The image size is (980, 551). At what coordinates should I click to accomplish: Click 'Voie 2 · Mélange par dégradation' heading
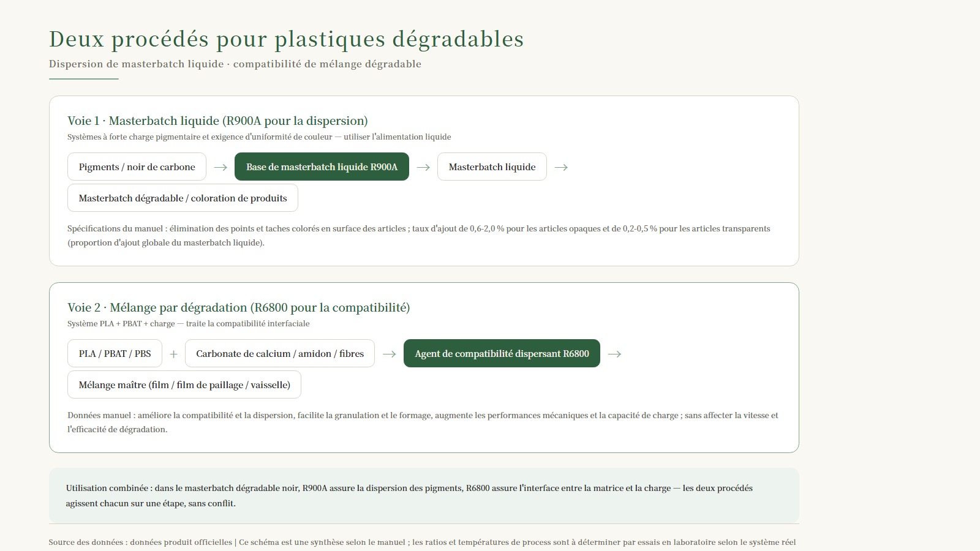[x=239, y=307]
